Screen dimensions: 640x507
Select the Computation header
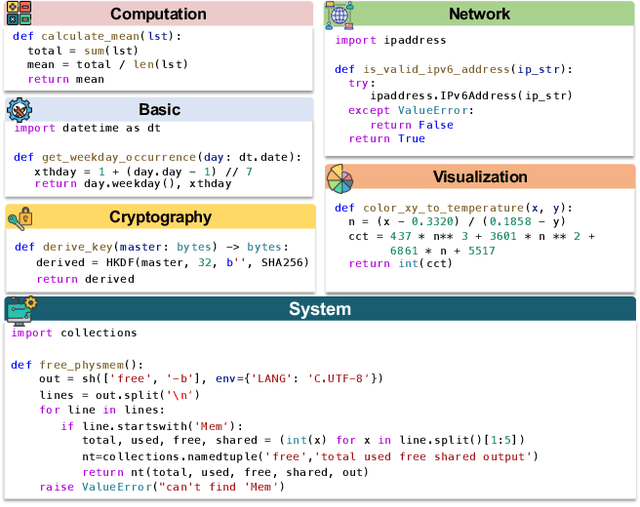pyautogui.click(x=158, y=14)
